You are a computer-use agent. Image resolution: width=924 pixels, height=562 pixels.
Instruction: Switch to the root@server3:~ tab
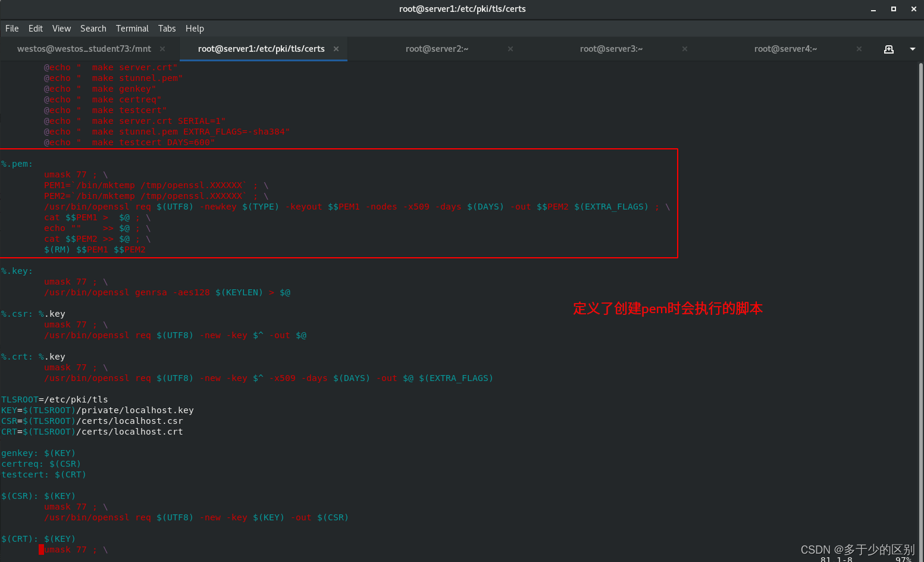[611, 49]
